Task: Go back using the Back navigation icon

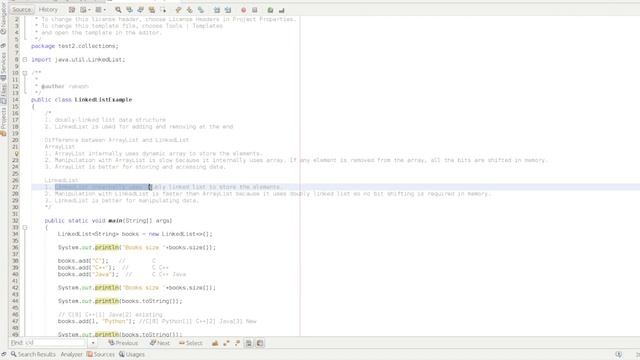Action: pyautogui.click(x=83, y=10)
